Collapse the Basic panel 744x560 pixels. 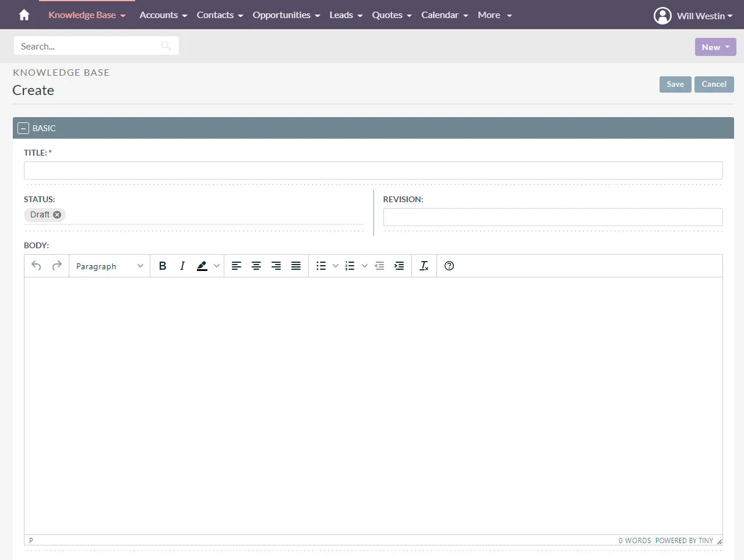(x=23, y=128)
